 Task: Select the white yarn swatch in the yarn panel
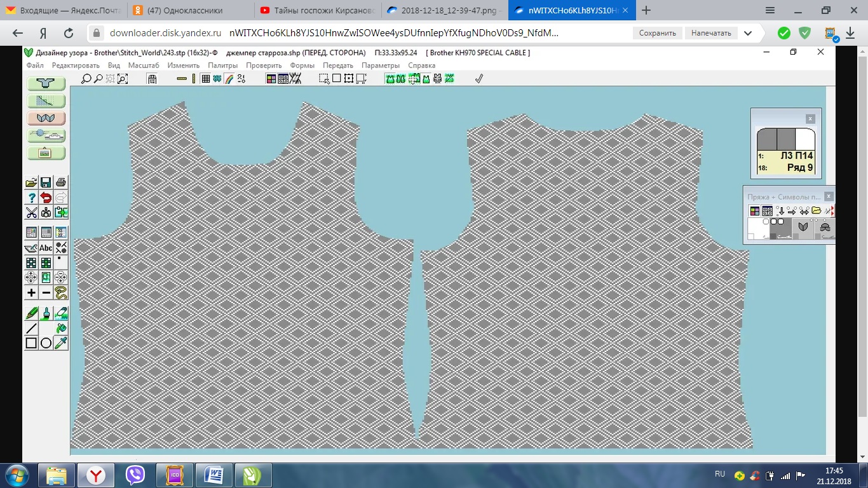[x=757, y=228]
